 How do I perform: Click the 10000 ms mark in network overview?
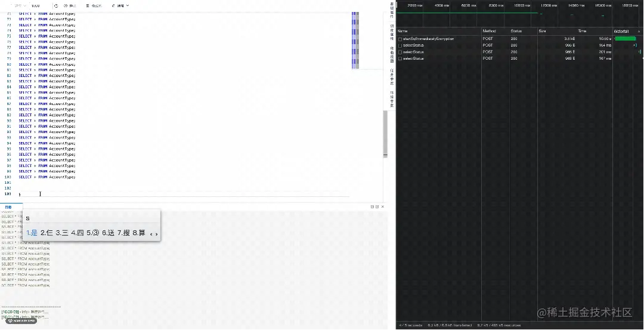click(522, 5)
